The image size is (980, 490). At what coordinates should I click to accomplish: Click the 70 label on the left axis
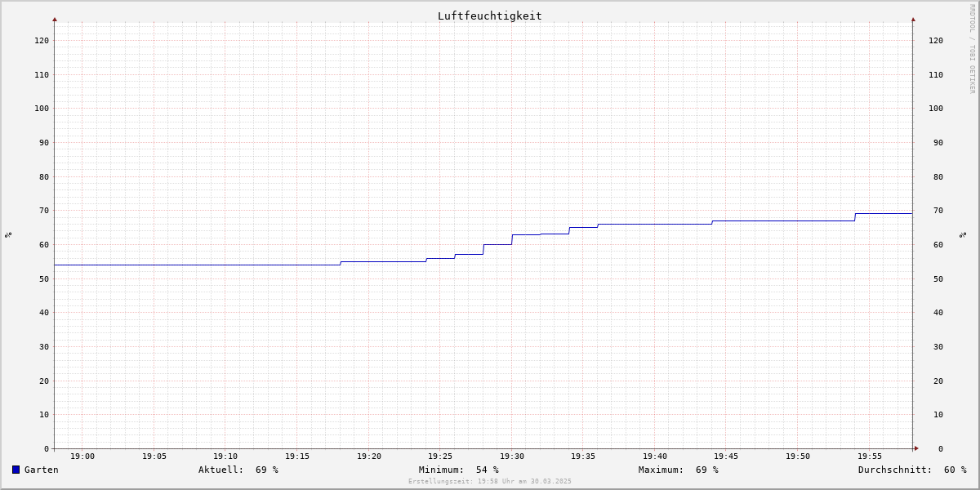click(44, 210)
